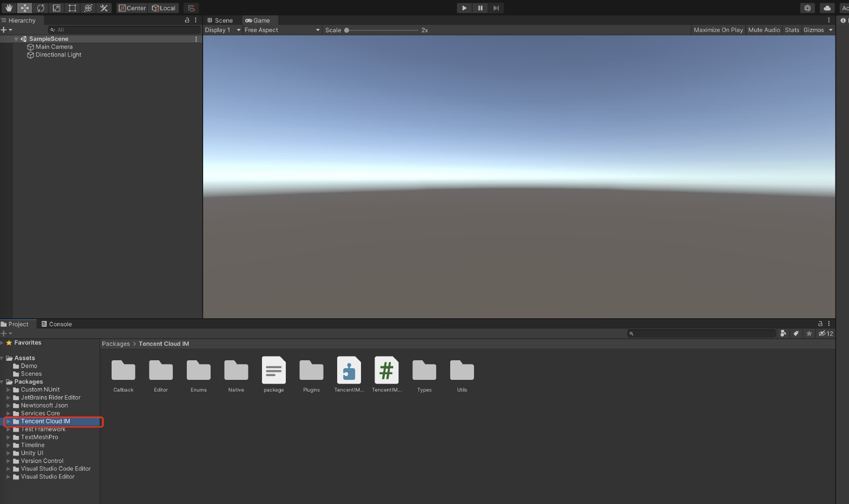Expand the TextMeshPro package folder
This screenshot has height=504, width=849.
[8, 437]
